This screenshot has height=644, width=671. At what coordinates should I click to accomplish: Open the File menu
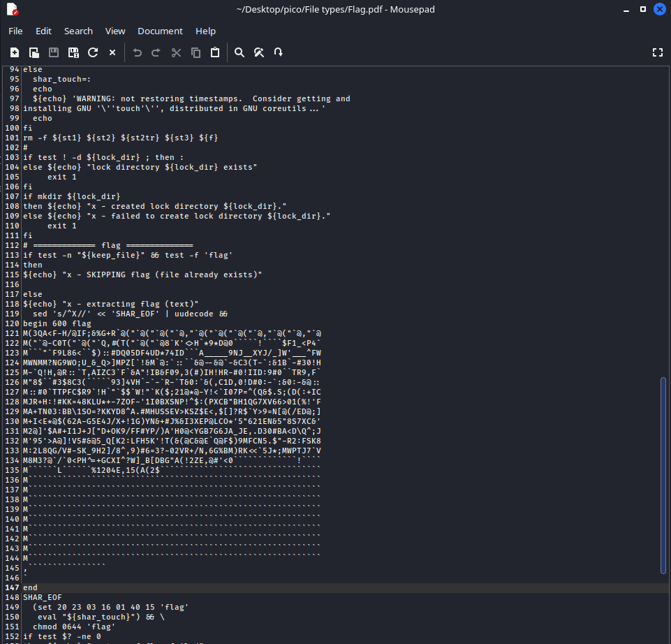(15, 31)
